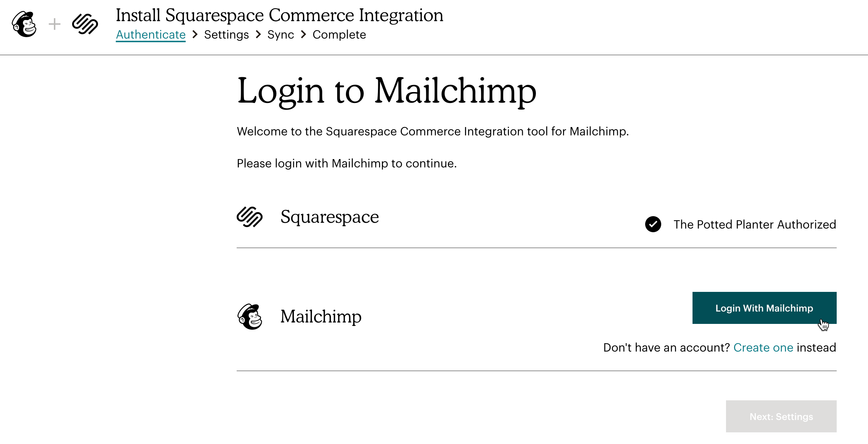Click the Squarespace logo icon top left

coord(86,24)
